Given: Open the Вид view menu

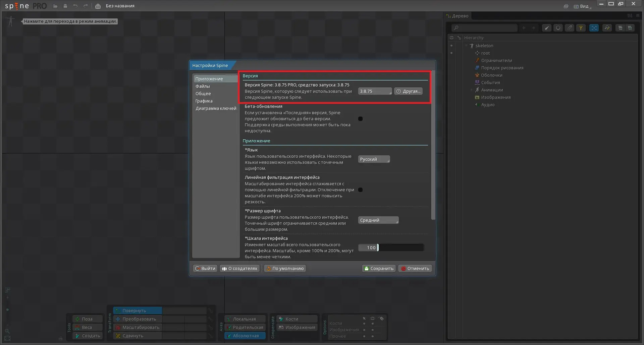Looking at the screenshot, I should pyautogui.click(x=582, y=6).
